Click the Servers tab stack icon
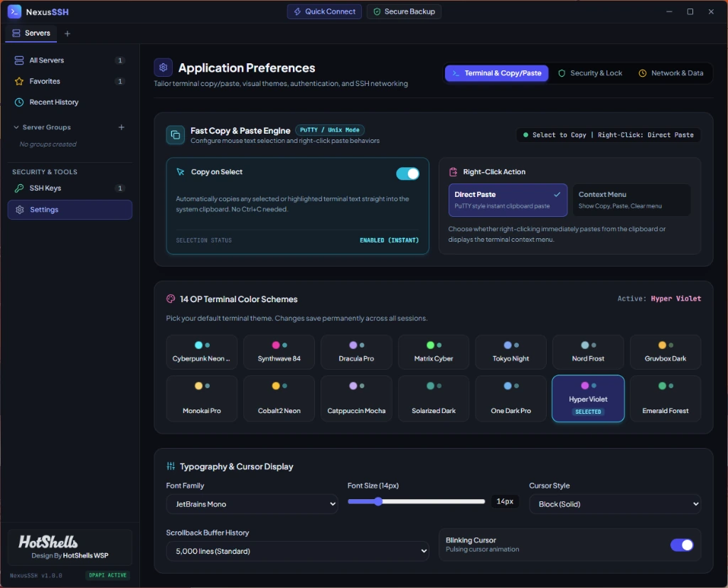728x588 pixels. point(16,33)
